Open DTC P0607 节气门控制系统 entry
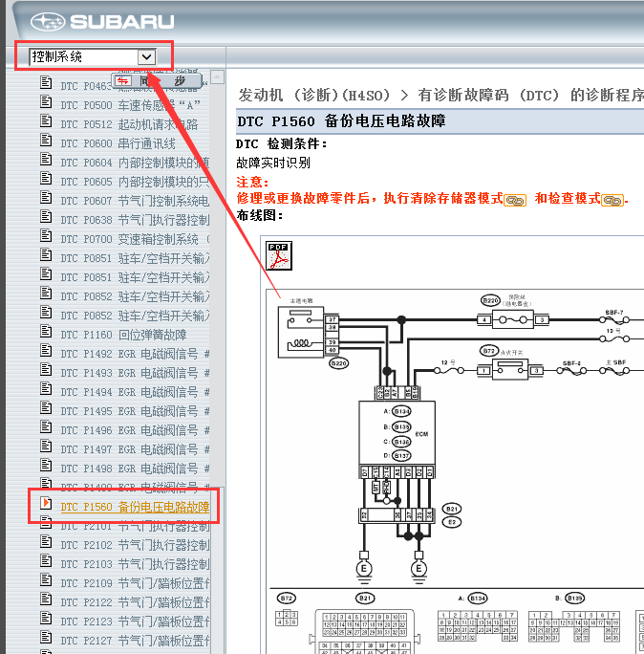This screenshot has width=644, height=654. tap(135, 201)
